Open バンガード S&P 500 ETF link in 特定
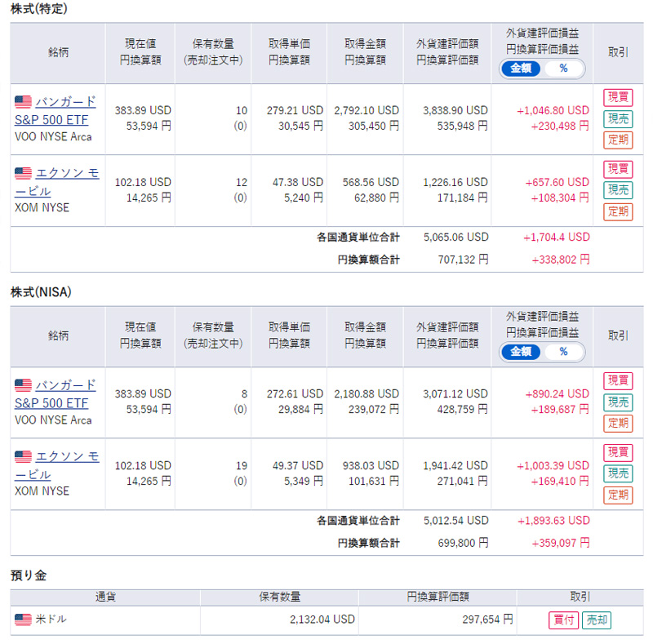 pos(55,111)
